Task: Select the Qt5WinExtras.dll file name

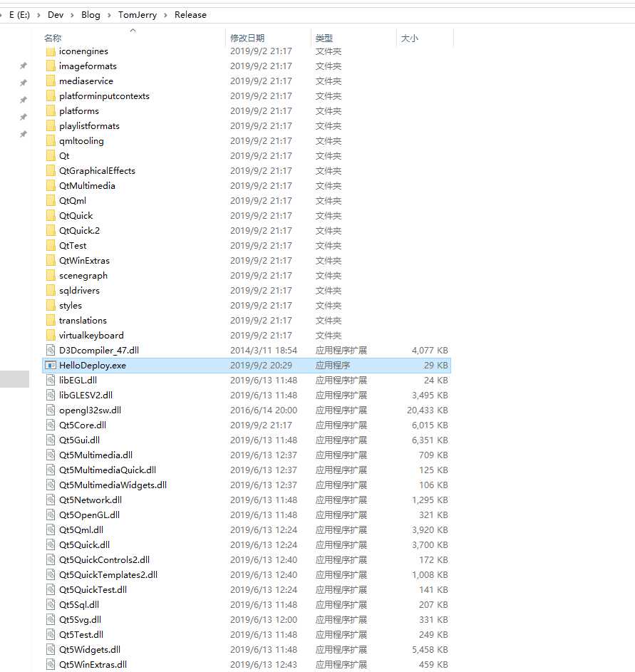Action: 93,665
